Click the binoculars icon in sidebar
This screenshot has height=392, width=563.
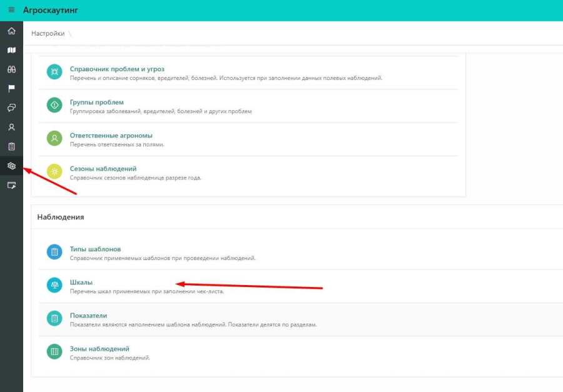click(x=11, y=69)
